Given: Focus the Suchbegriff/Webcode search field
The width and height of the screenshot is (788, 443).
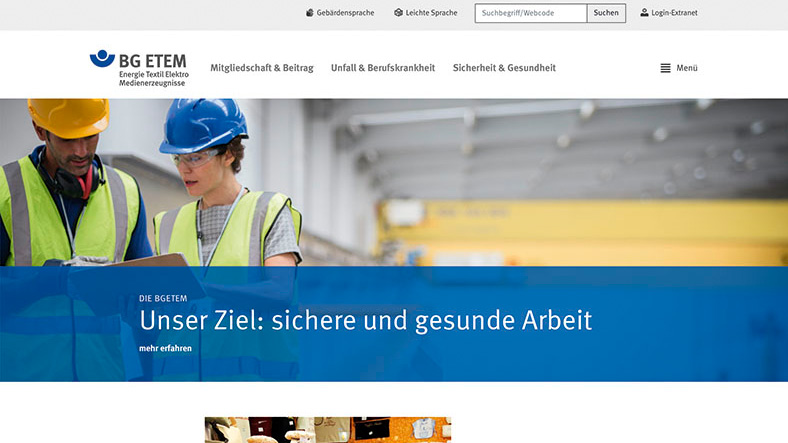Looking at the screenshot, I should [531, 13].
